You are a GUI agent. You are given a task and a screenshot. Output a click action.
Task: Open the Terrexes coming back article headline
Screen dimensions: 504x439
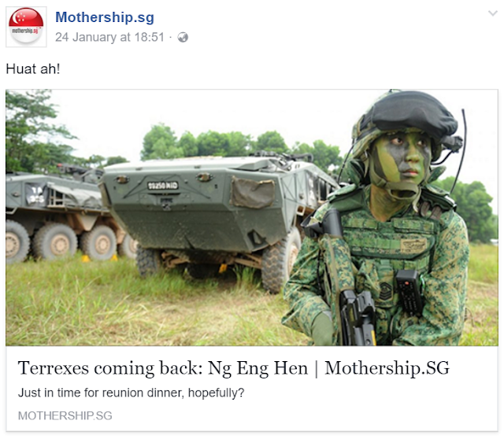(x=234, y=368)
